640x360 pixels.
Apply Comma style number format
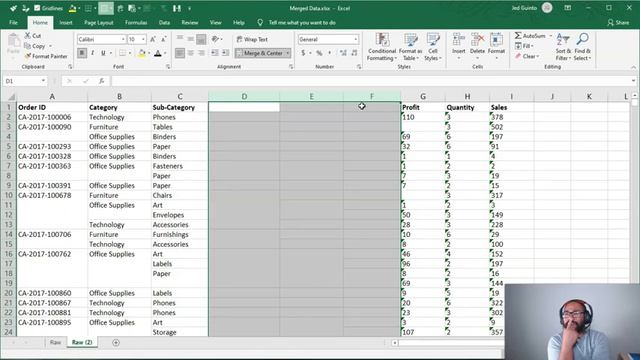[330, 53]
